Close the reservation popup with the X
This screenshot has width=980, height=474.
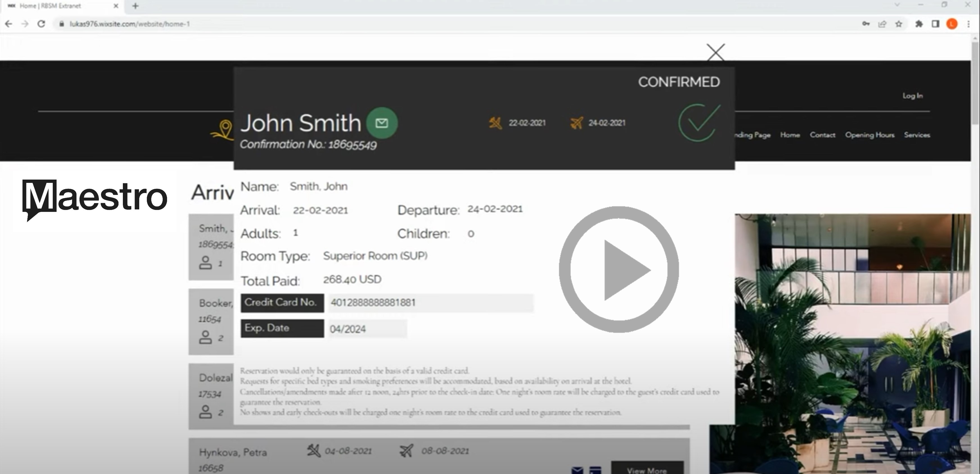(x=715, y=52)
